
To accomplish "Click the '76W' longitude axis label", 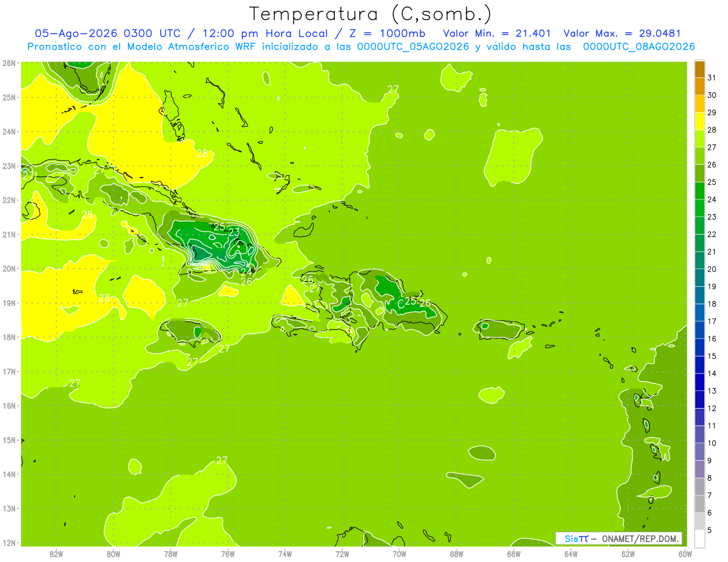I will click(227, 554).
